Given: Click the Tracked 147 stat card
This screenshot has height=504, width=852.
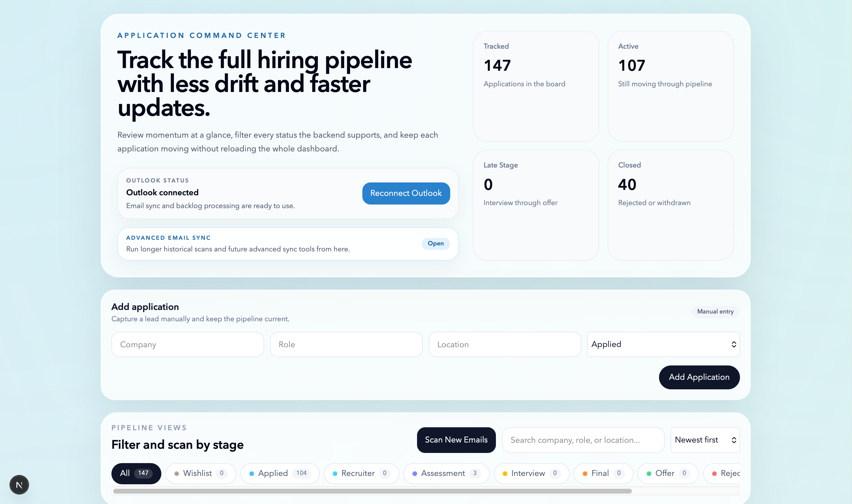Looking at the screenshot, I should point(536,86).
